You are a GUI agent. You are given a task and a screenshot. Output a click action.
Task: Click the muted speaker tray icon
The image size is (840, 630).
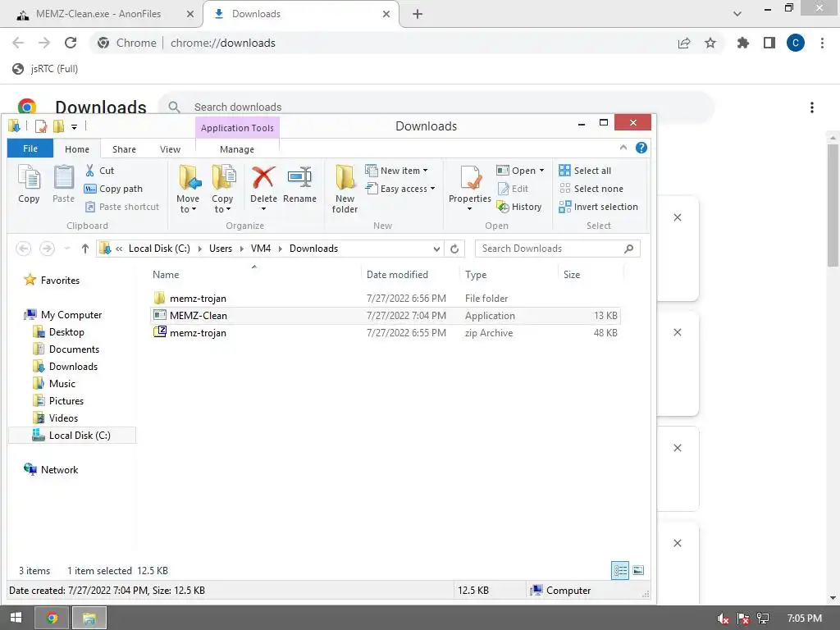coord(723,619)
